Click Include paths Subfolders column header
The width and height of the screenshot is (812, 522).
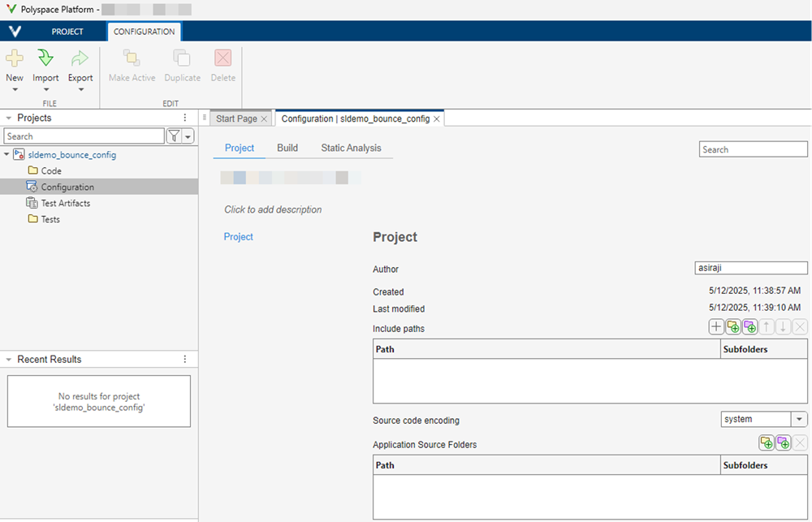(764, 349)
